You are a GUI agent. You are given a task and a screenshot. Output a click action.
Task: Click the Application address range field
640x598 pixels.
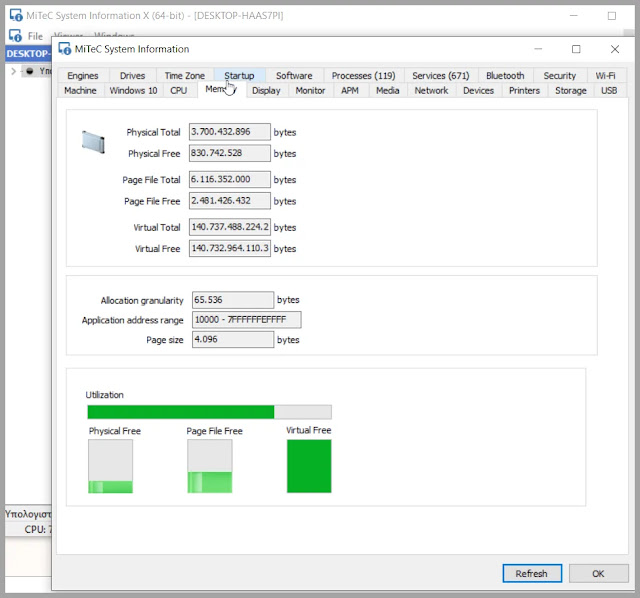tap(247, 320)
